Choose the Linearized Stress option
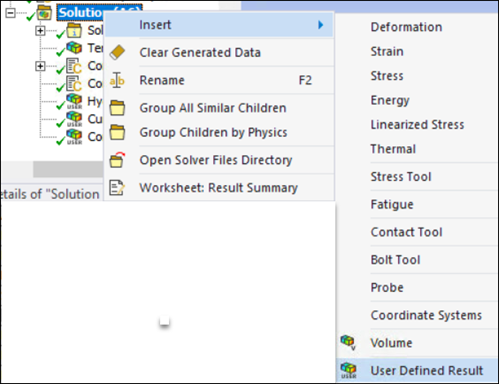 coord(417,124)
